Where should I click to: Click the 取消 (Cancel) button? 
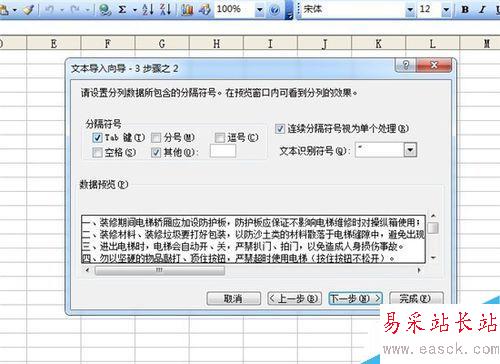click(x=233, y=298)
